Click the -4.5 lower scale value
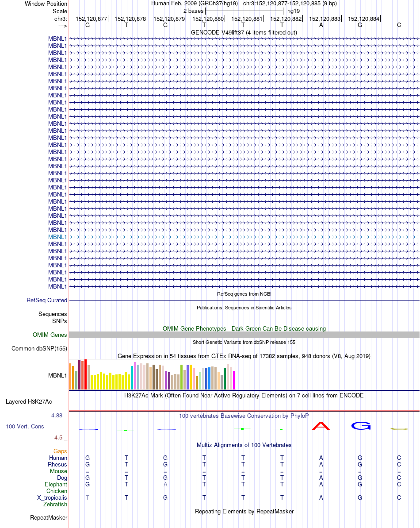The height and width of the screenshot is (528, 420). tap(57, 438)
